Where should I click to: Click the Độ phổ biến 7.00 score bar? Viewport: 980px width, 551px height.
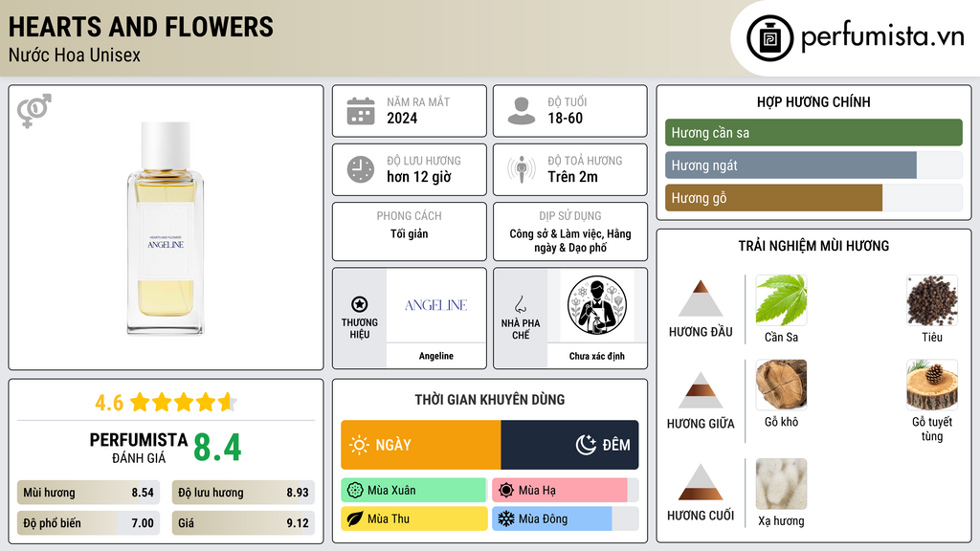click(88, 523)
